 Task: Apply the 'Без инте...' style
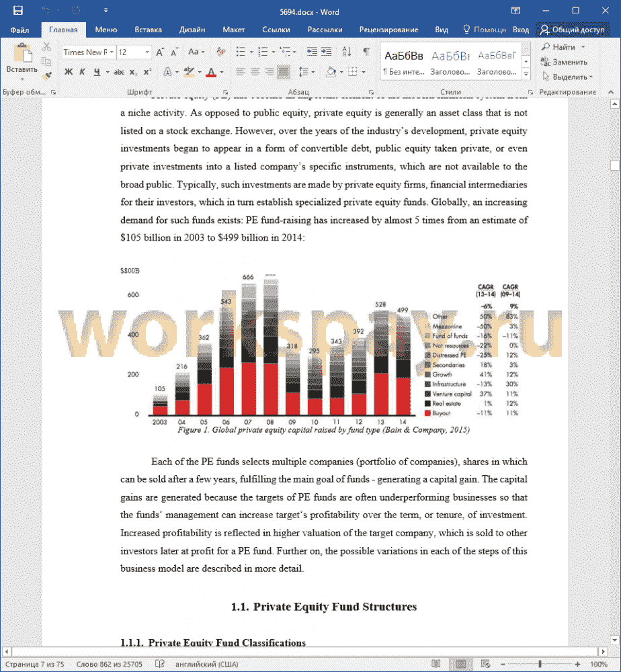click(x=404, y=62)
